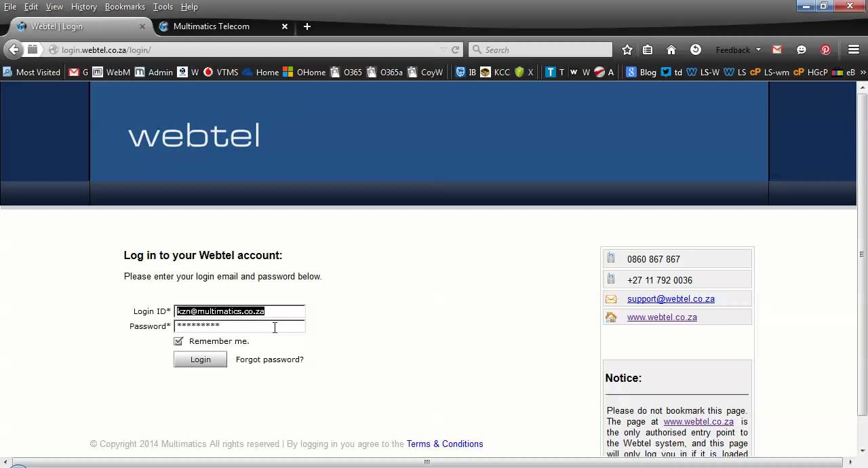Click into the Password field
Screen dimensions: 868x468
(x=239, y=326)
